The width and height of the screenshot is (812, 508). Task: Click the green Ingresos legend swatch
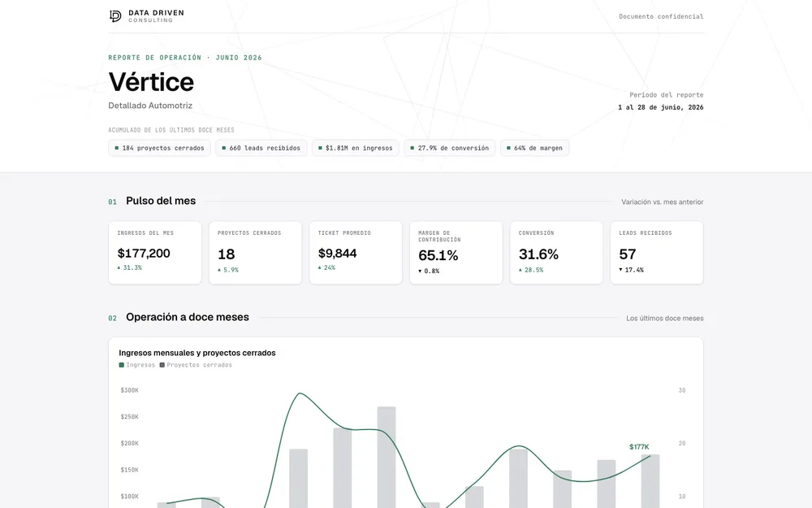[x=122, y=365]
